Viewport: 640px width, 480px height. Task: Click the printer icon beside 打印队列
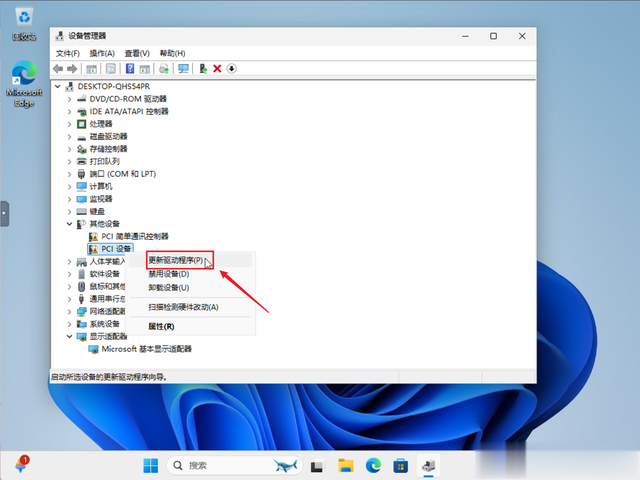[82, 161]
